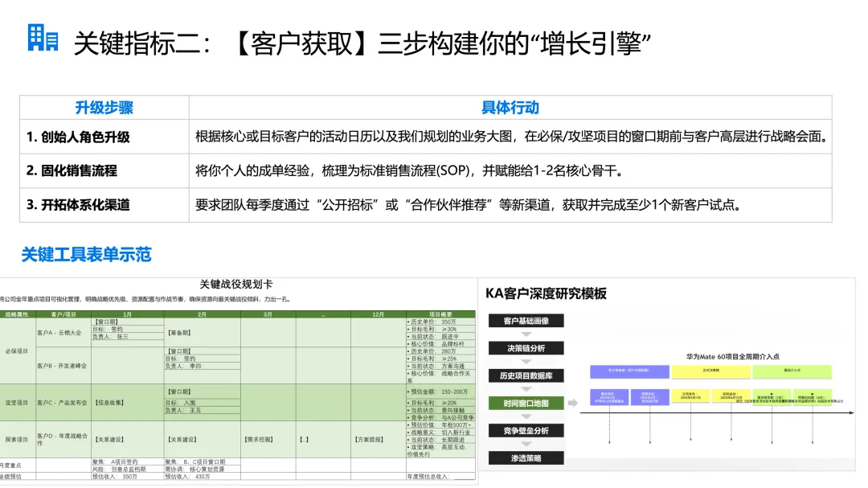Click the 12月 column header

(x=378, y=314)
